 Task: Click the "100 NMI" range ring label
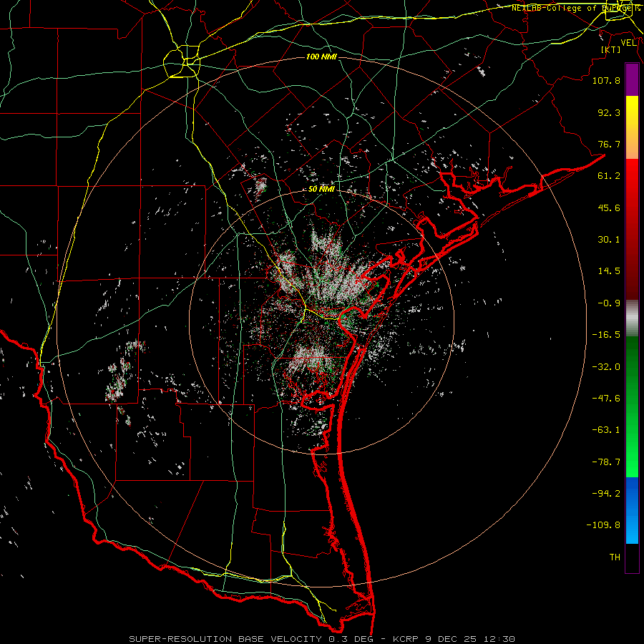point(321,57)
